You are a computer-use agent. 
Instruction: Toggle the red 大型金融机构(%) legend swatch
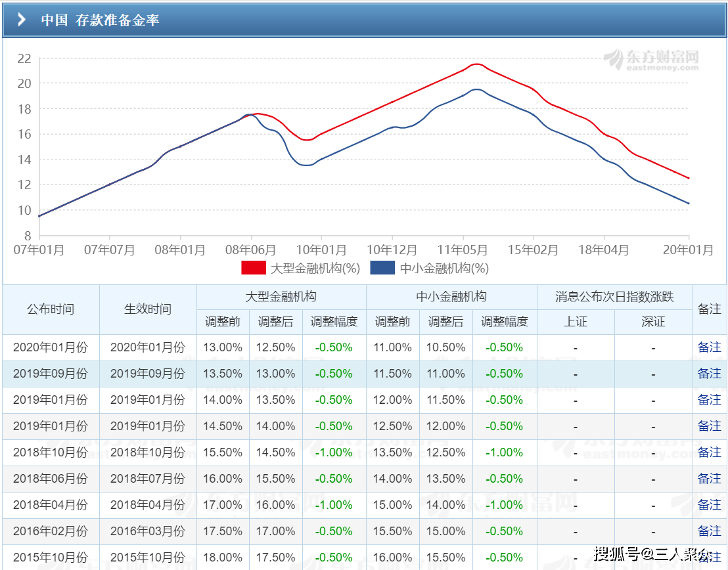coord(254,268)
